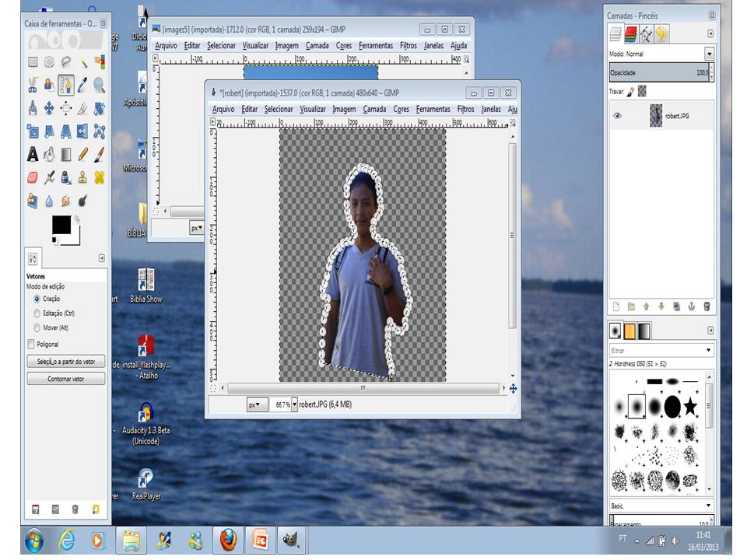Anchor the floating layer button
The image size is (747, 560).
coord(691,306)
